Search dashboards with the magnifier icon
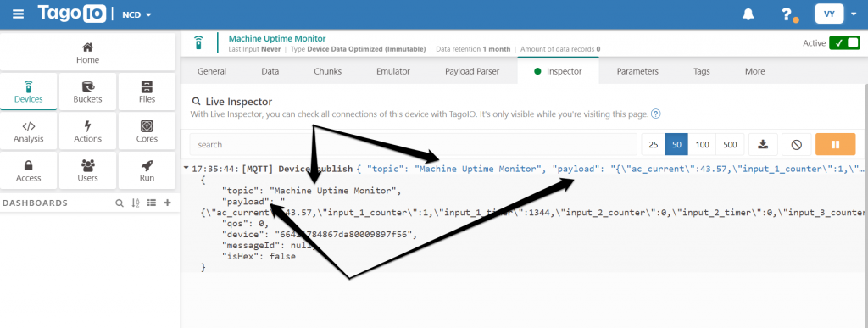This screenshot has width=868, height=328. click(x=119, y=203)
